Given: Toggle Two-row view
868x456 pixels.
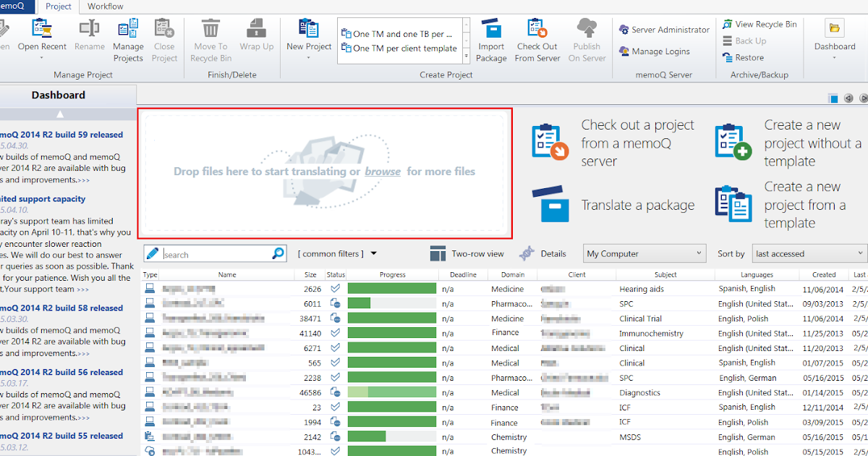Looking at the screenshot, I should click(467, 254).
